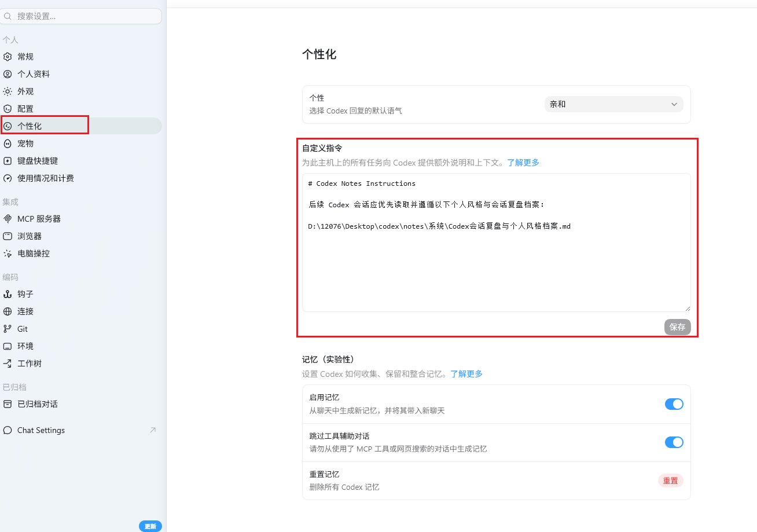Toggle the 启用记忆 switch

(674, 404)
